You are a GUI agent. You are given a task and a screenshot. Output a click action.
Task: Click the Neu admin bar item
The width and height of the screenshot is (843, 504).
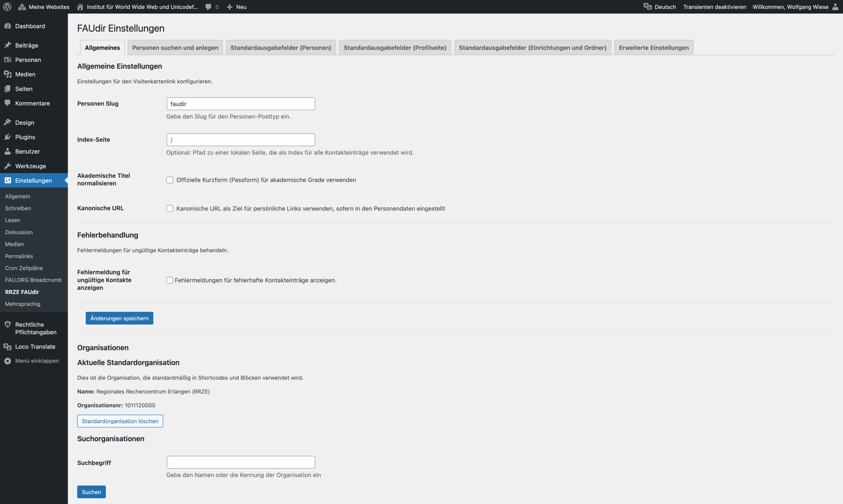coord(236,7)
